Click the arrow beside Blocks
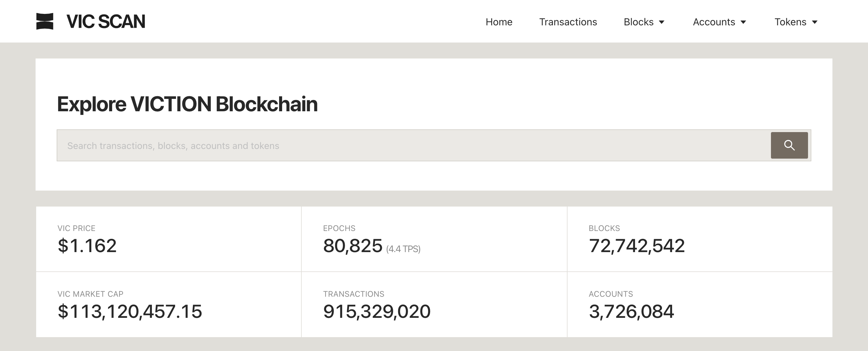 [x=662, y=22]
